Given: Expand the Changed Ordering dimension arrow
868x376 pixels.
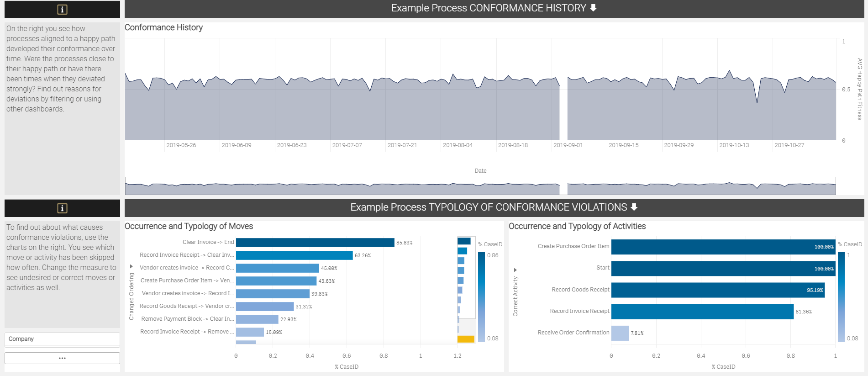Looking at the screenshot, I should [x=132, y=266].
